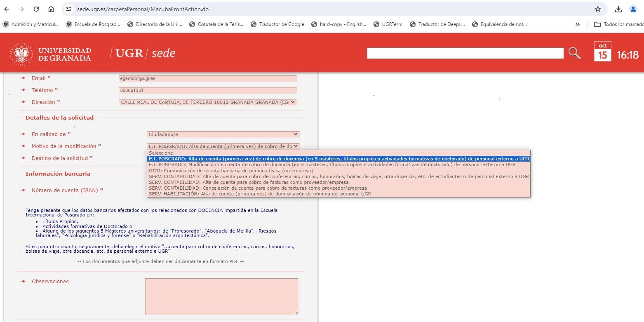Pick the 'Seleccione' placeholder option
This screenshot has height=322, width=644.
click(161, 153)
